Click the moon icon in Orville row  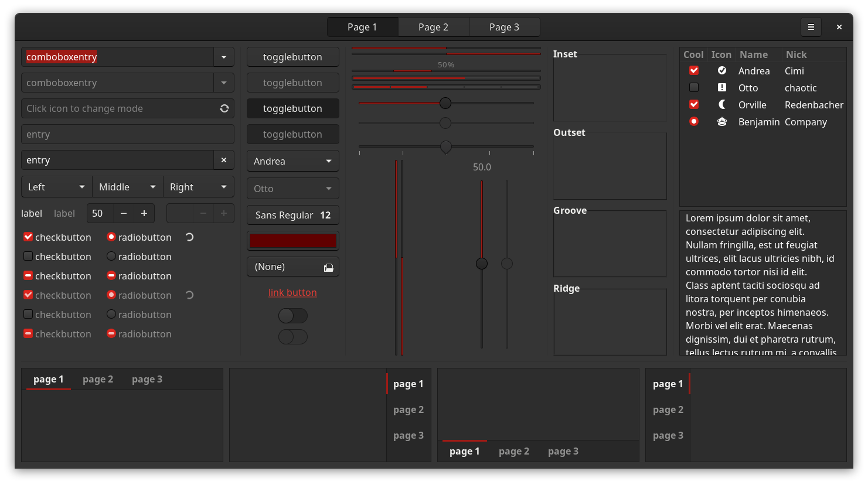coord(722,104)
